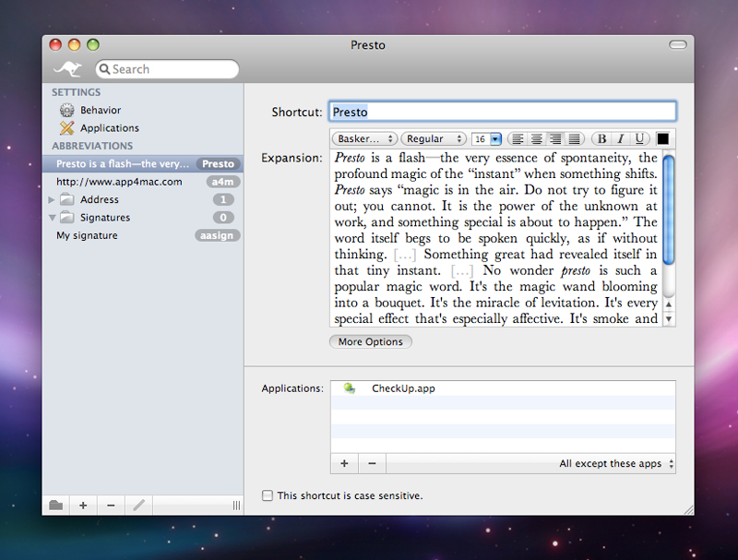Viewport: 738px width, 560px height.
Task: Select Behavior in the settings list
Action: (142, 110)
